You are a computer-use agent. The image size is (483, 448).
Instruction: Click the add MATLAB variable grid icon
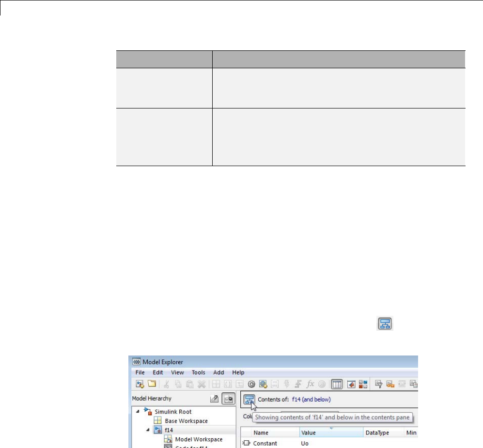tap(216, 384)
